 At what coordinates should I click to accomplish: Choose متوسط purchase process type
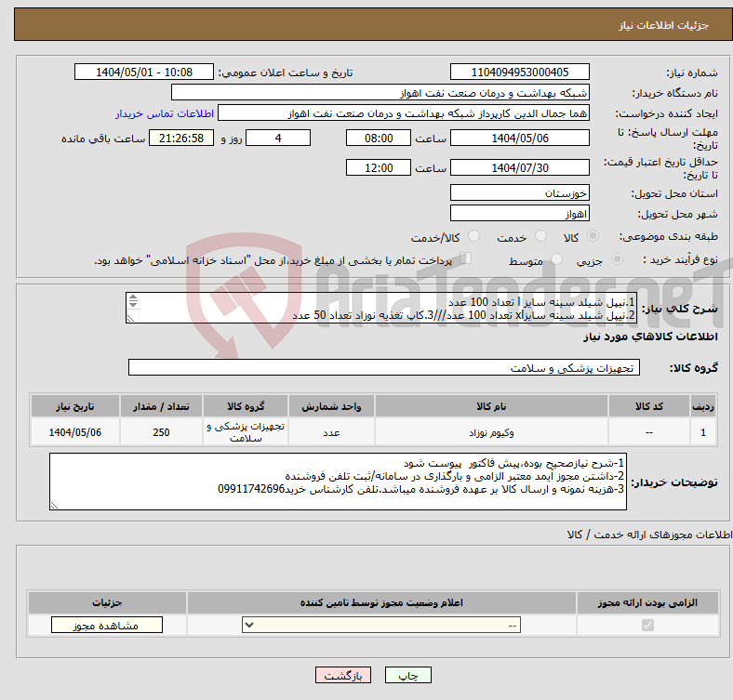555,261
